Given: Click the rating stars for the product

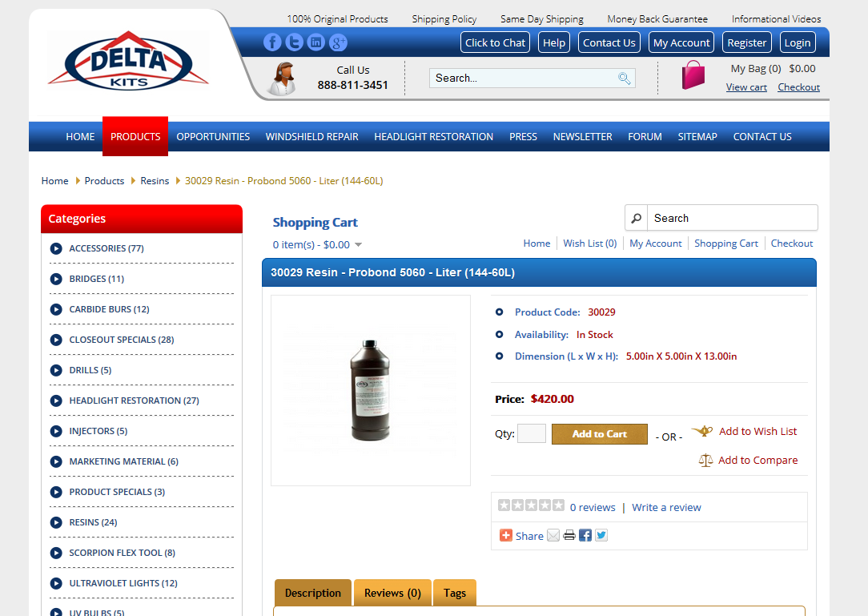Looking at the screenshot, I should tap(531, 505).
